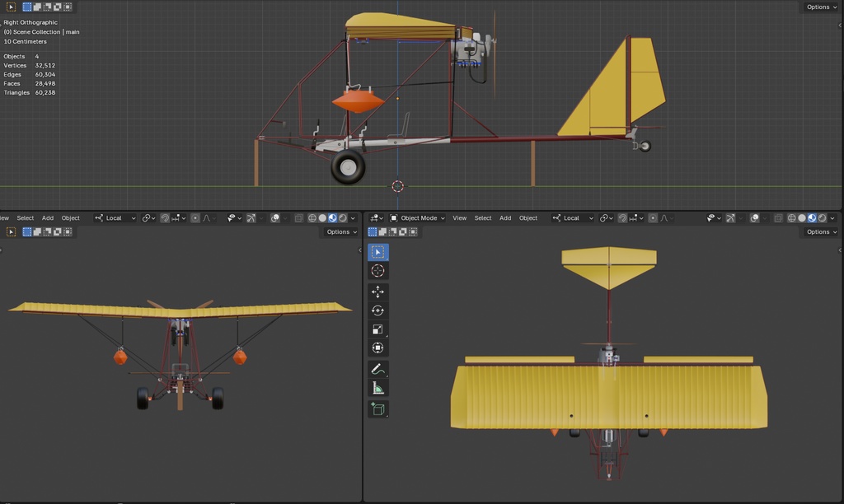Choose the Rotate tool
This screenshot has width=844, height=504.
coord(377,310)
